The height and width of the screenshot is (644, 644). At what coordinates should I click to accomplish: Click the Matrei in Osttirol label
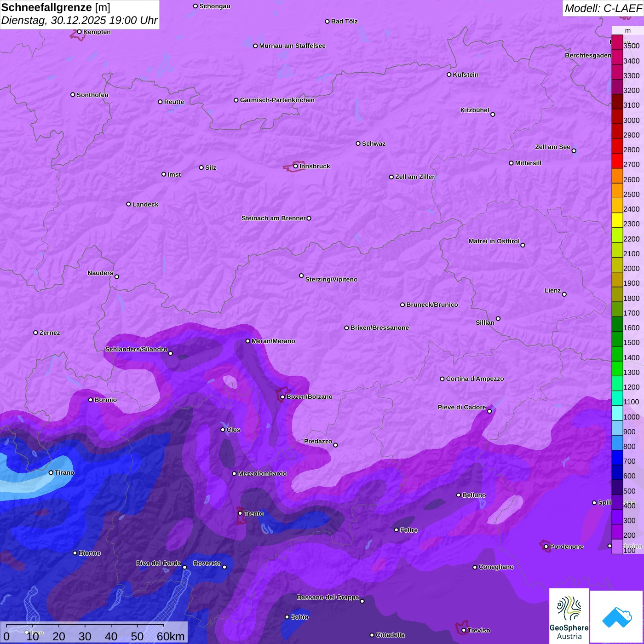pyautogui.click(x=494, y=241)
